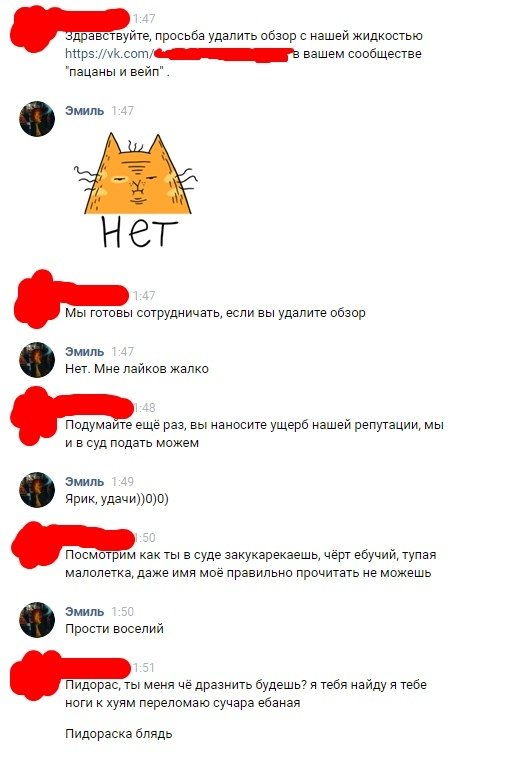Click Эмиль's avatar beside "Нет. Мне лайков жалко"
The width and height of the screenshot is (516, 759).
pos(37,360)
